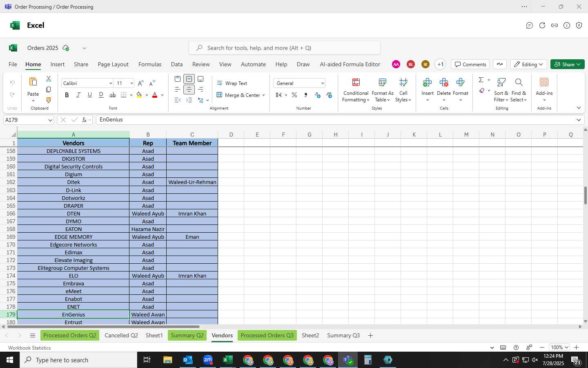This screenshot has height=368, width=588.
Task: Toggle Middle Align vertical alignment
Action: (x=189, y=79)
